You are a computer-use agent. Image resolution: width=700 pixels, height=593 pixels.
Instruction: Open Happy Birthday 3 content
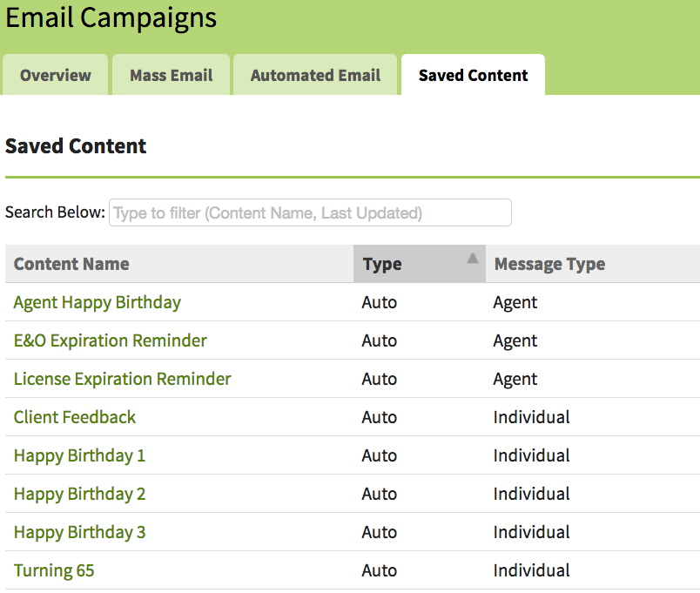pyautogui.click(x=80, y=532)
